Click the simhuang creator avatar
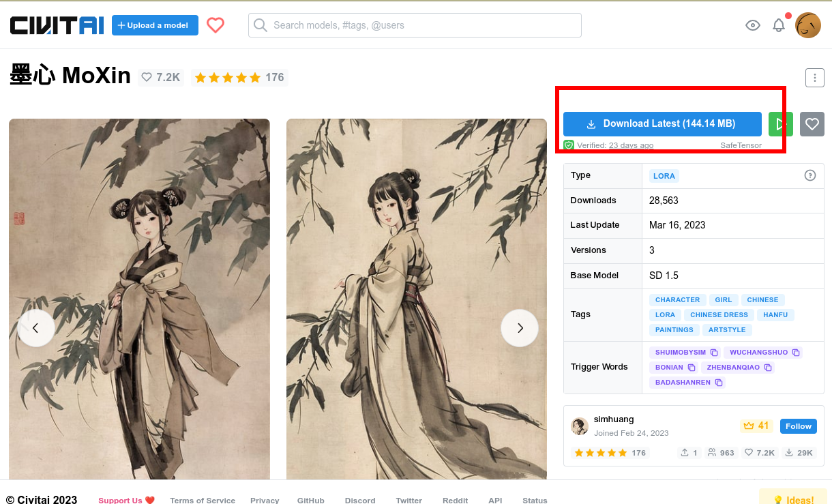This screenshot has width=832, height=504. tap(580, 426)
